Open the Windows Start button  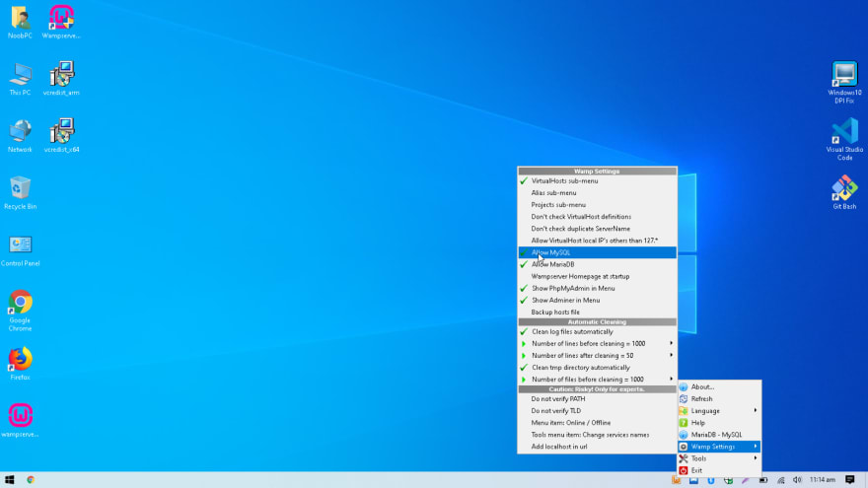click(x=10, y=480)
